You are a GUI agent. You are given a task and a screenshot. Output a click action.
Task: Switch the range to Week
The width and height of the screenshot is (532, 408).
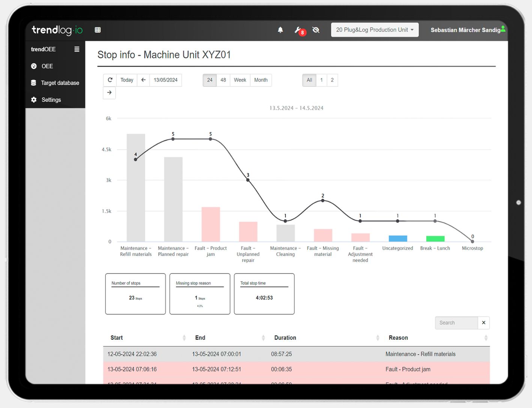240,80
